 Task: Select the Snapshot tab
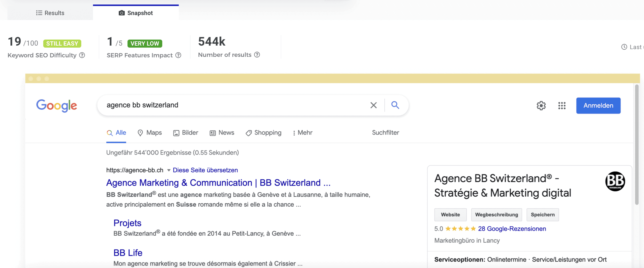136,13
